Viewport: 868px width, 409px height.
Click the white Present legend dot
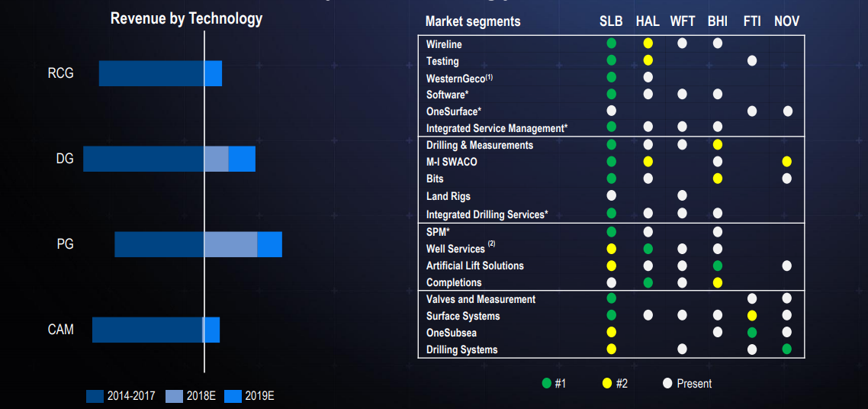pyautogui.click(x=667, y=384)
